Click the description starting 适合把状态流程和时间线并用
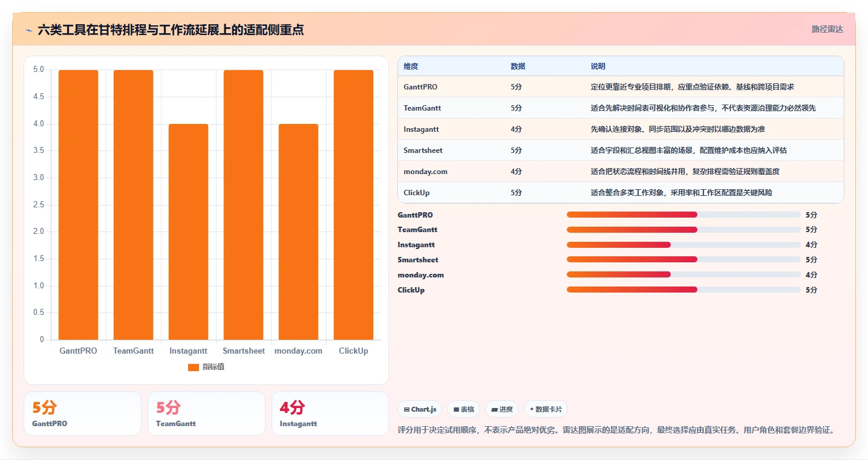The image size is (868, 460). (x=685, y=172)
